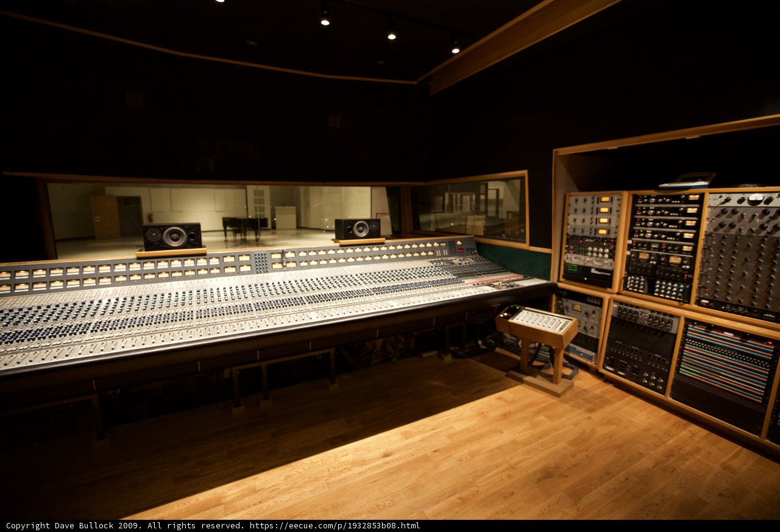Click the smaller angled window beside the main control room glass
780x532 pixels.
(471, 208)
